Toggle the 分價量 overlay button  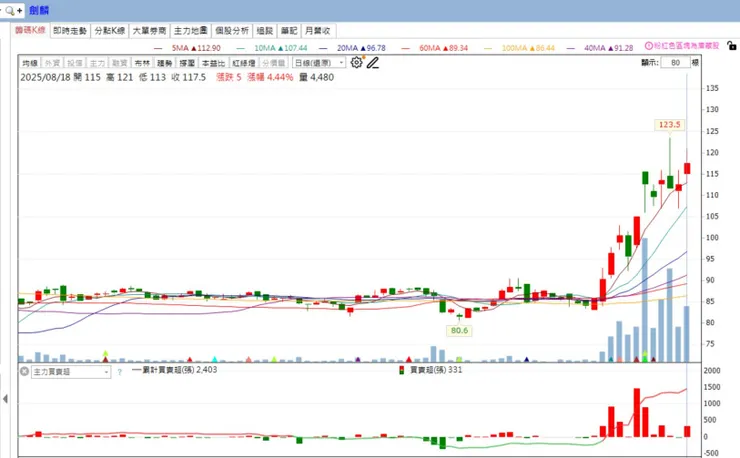[273, 63]
